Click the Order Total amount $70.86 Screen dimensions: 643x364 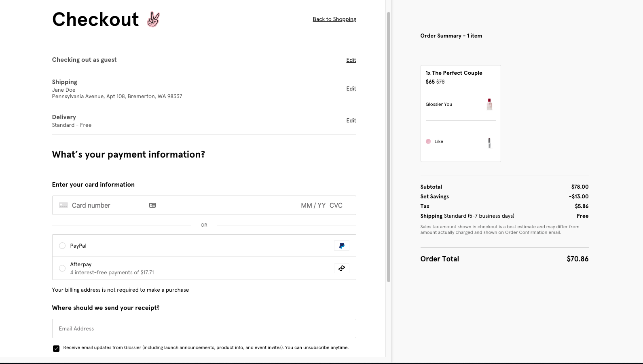(x=577, y=259)
